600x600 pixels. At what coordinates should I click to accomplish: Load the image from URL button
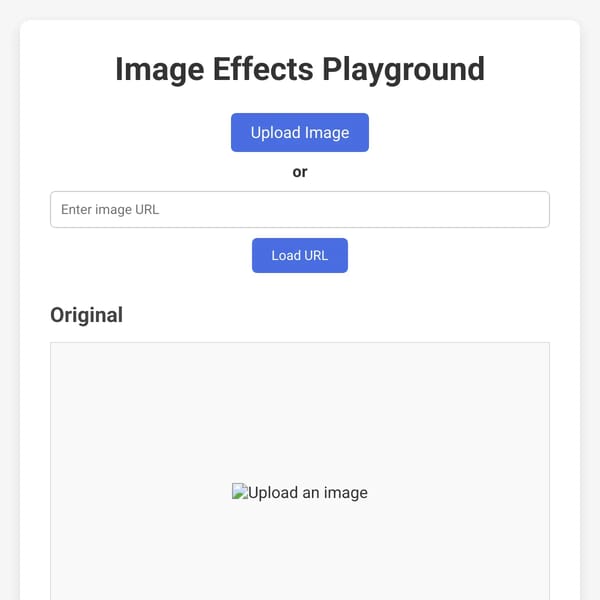pyautogui.click(x=300, y=255)
